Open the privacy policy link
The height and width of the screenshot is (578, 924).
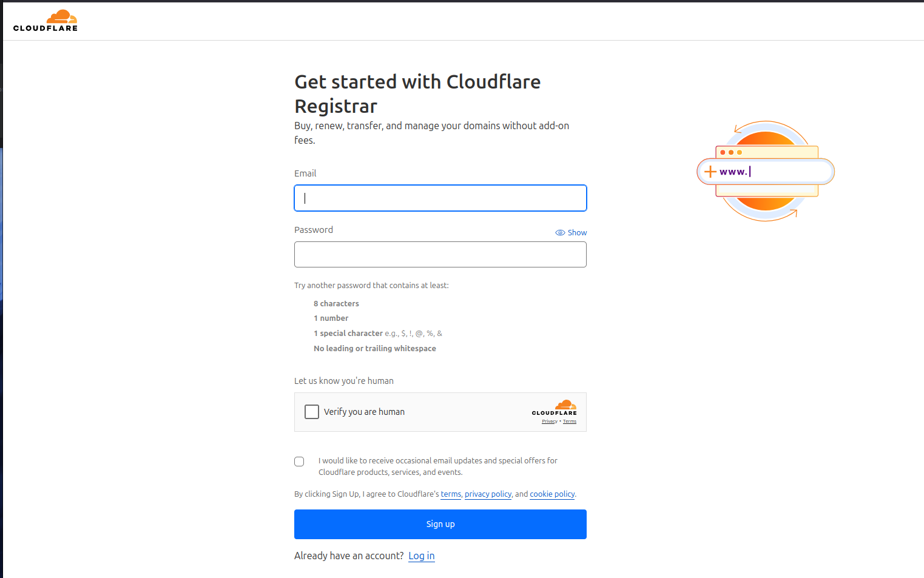pyautogui.click(x=488, y=494)
